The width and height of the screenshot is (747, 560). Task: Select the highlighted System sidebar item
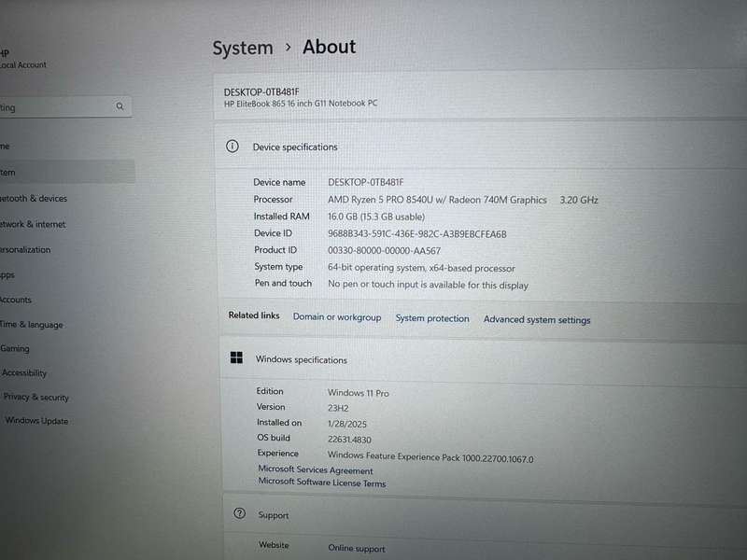point(67,172)
